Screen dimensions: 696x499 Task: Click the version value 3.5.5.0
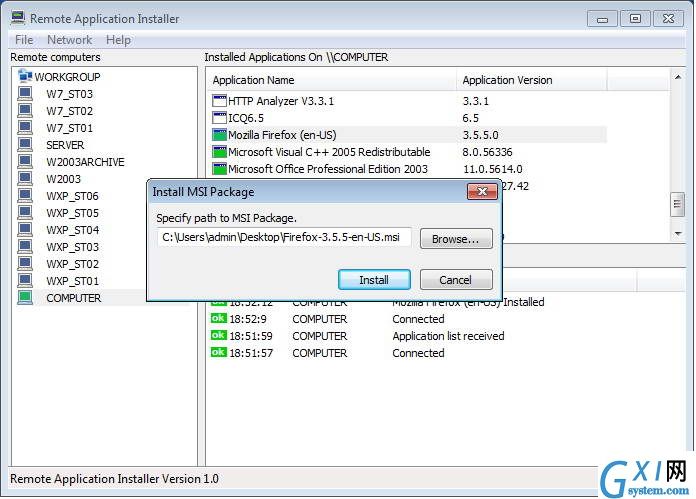480,135
